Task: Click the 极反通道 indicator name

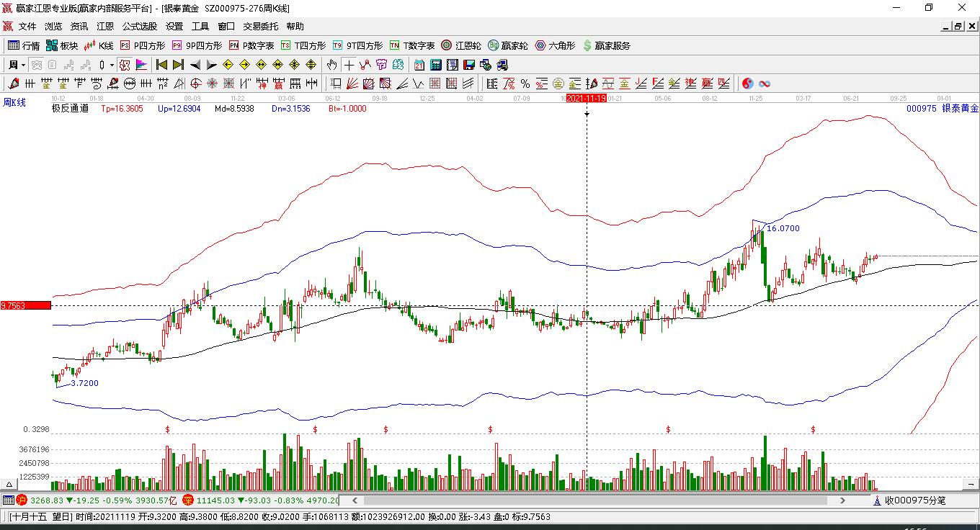Action: (70, 109)
